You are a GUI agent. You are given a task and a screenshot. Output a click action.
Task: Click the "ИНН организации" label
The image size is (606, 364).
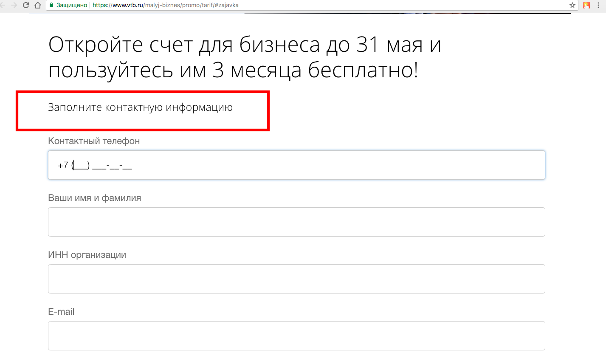click(x=87, y=255)
